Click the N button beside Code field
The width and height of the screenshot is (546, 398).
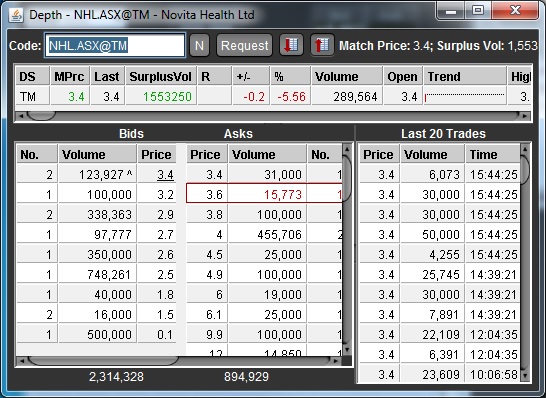click(x=199, y=45)
